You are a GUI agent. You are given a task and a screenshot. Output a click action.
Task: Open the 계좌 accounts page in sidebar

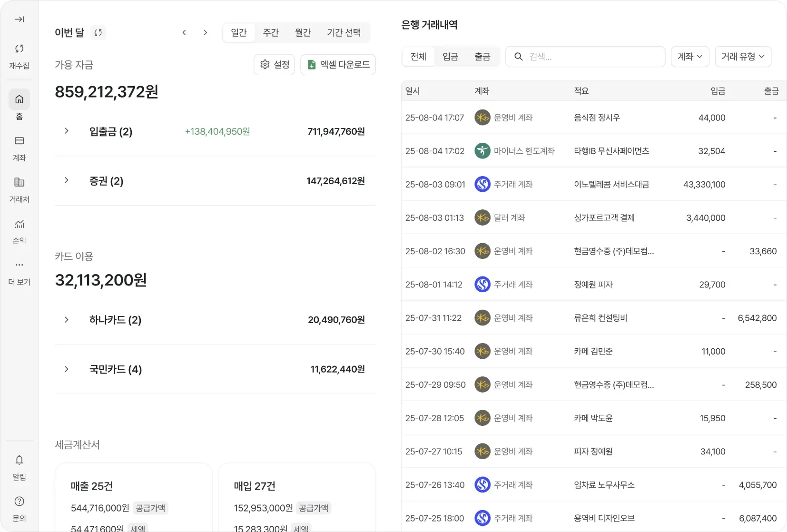(19, 141)
